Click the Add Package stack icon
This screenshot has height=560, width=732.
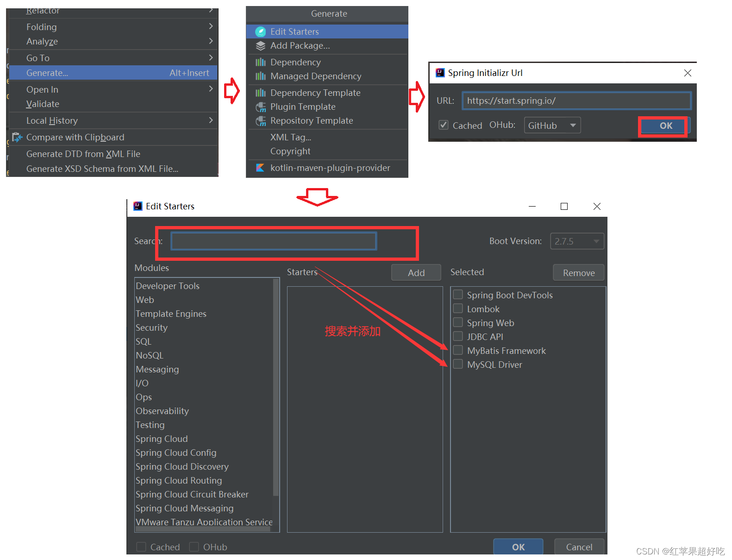click(261, 46)
